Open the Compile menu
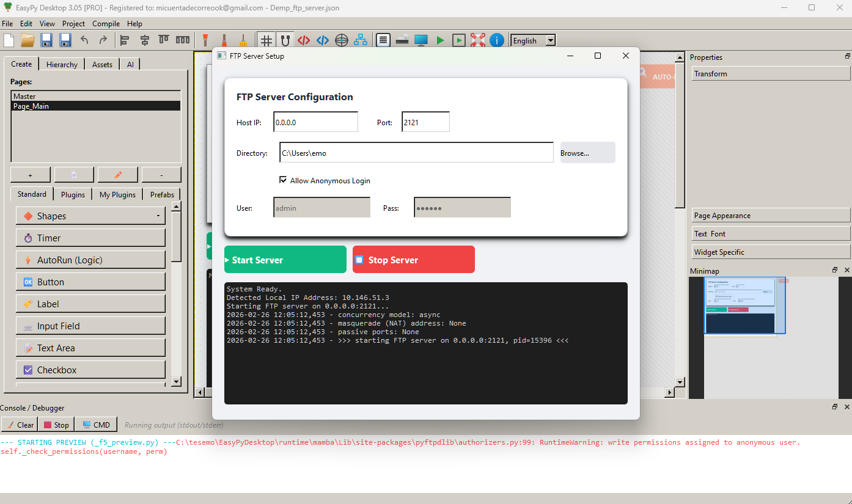The width and height of the screenshot is (852, 504). [x=106, y=24]
